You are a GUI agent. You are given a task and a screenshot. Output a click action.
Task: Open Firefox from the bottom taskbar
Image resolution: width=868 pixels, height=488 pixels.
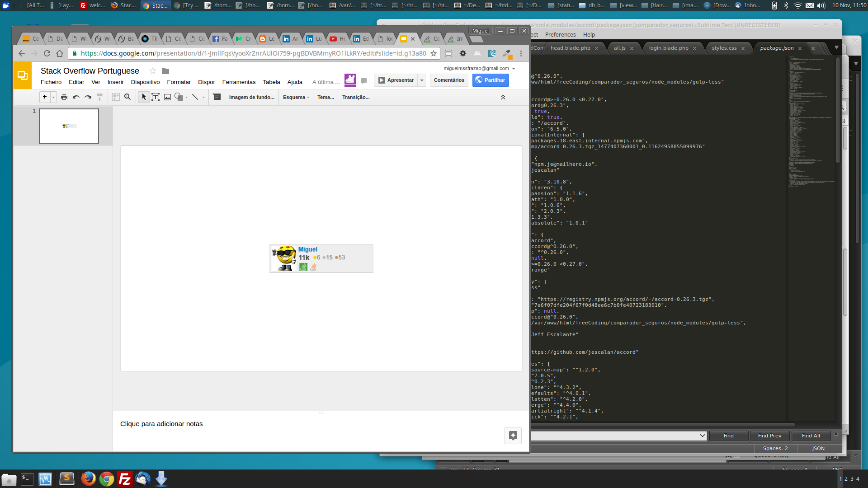(x=88, y=479)
